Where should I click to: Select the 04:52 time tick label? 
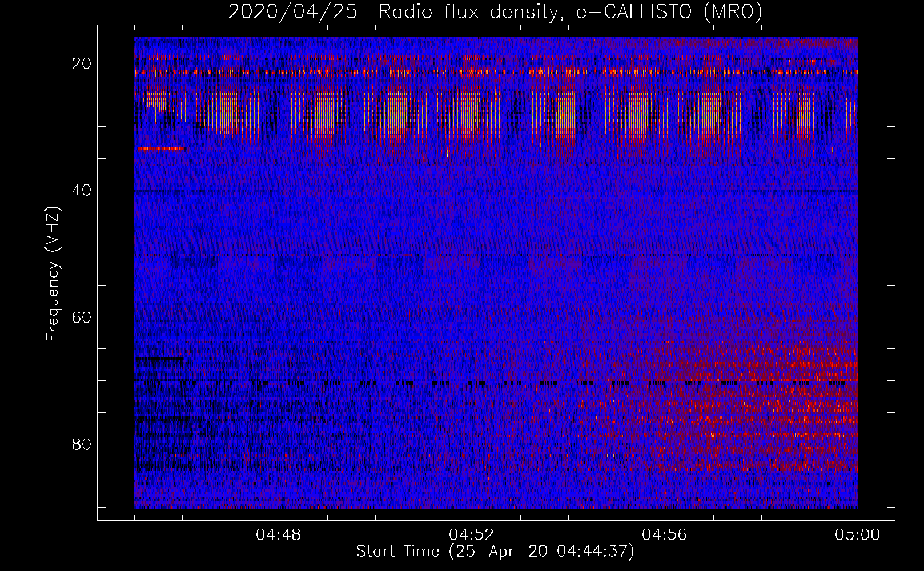tap(472, 535)
